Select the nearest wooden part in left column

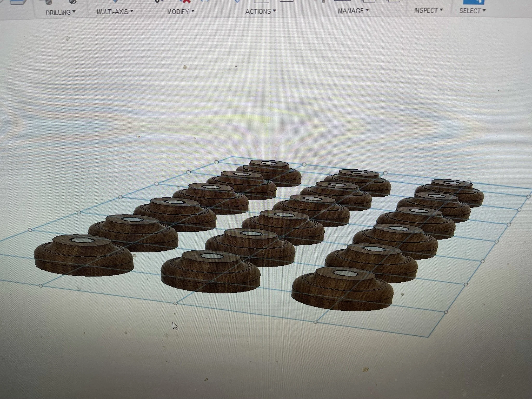[x=84, y=260]
